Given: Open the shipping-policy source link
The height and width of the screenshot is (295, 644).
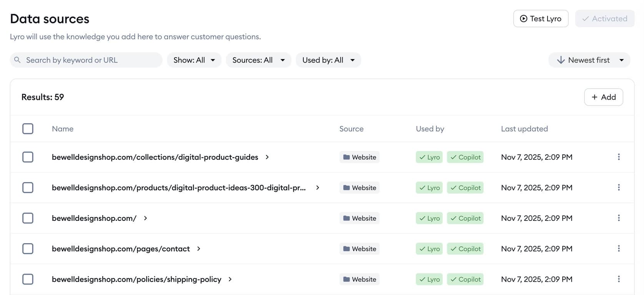Looking at the screenshot, I should pos(136,279).
